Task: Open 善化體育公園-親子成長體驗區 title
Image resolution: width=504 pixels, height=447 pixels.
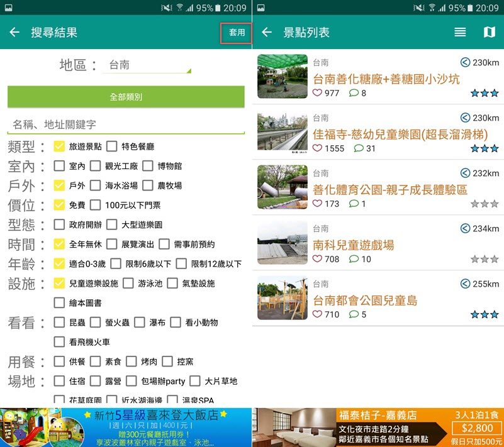Action: pyautogui.click(x=390, y=189)
